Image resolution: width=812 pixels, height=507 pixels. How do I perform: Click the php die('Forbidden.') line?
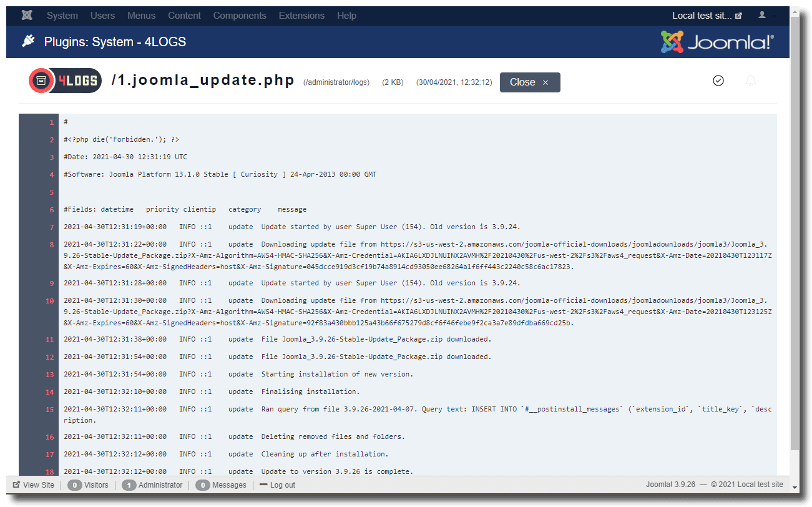(121, 140)
